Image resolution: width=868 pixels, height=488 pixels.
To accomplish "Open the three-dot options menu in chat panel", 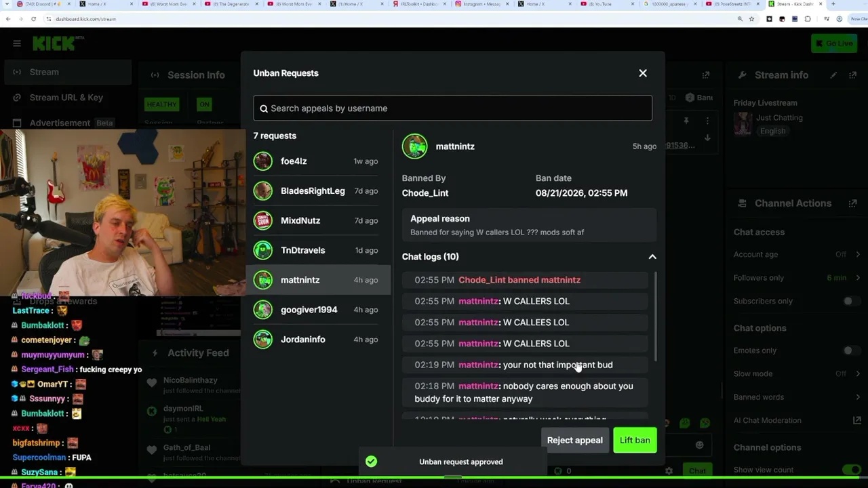I will (x=707, y=121).
